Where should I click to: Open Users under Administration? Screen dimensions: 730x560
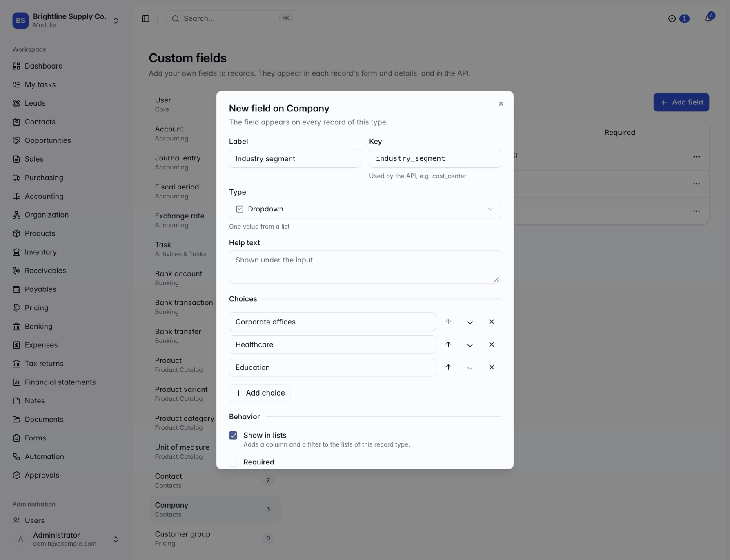(35, 521)
